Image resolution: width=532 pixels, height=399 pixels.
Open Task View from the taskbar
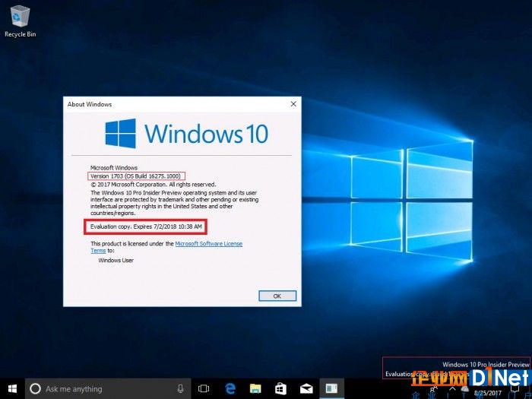point(204,389)
